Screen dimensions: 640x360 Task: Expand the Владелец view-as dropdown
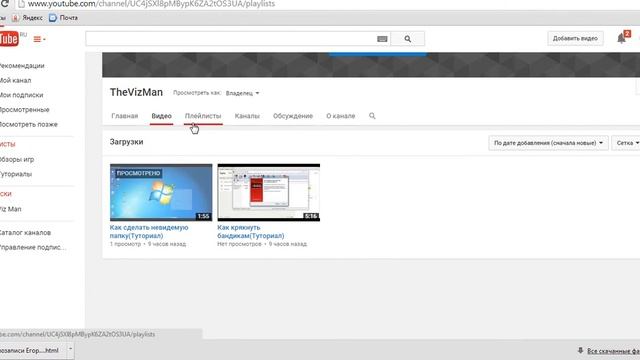242,93
